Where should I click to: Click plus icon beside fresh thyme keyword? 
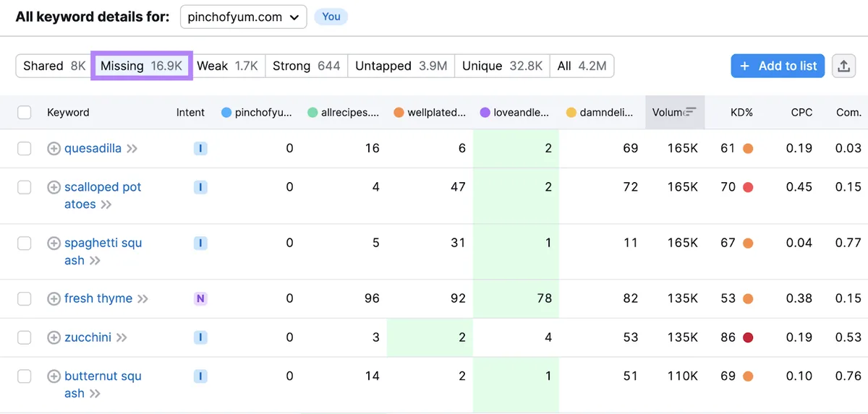[54, 298]
